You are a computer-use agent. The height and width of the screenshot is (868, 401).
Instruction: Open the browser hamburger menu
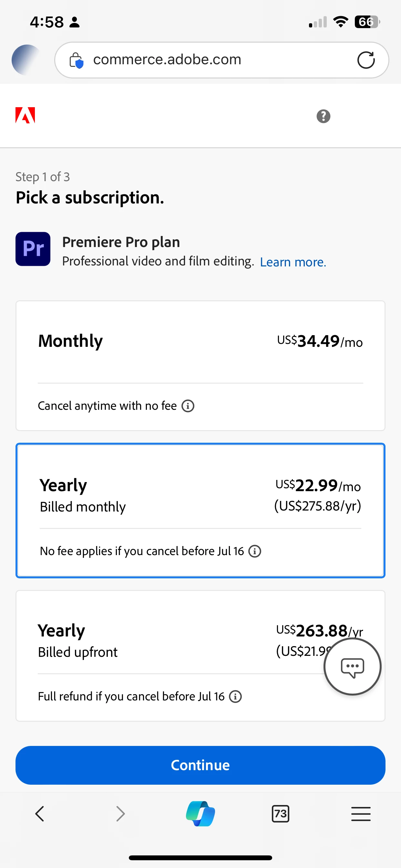pyautogui.click(x=361, y=814)
